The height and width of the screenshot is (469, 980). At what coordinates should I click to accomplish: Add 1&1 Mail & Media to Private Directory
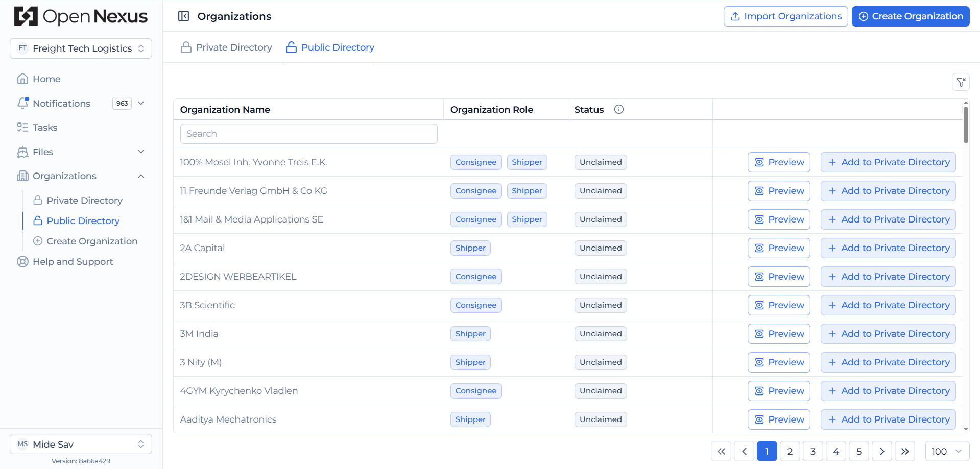pos(888,219)
